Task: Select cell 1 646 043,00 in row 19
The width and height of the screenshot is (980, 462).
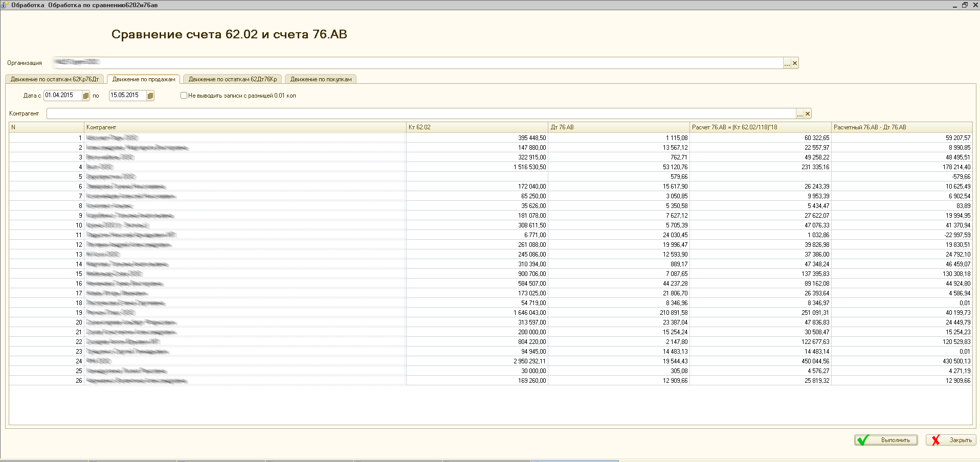Action: pos(477,313)
